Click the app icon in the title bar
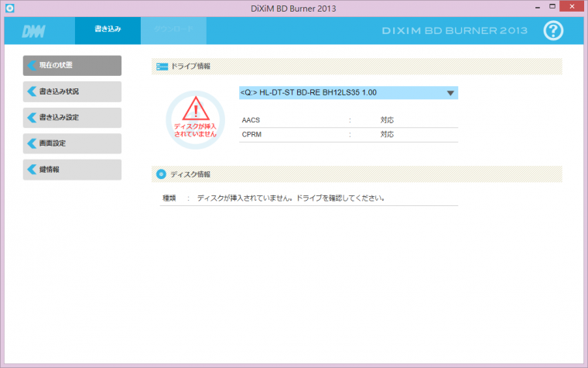Screen dimensions: 588x368 coord(9,7)
